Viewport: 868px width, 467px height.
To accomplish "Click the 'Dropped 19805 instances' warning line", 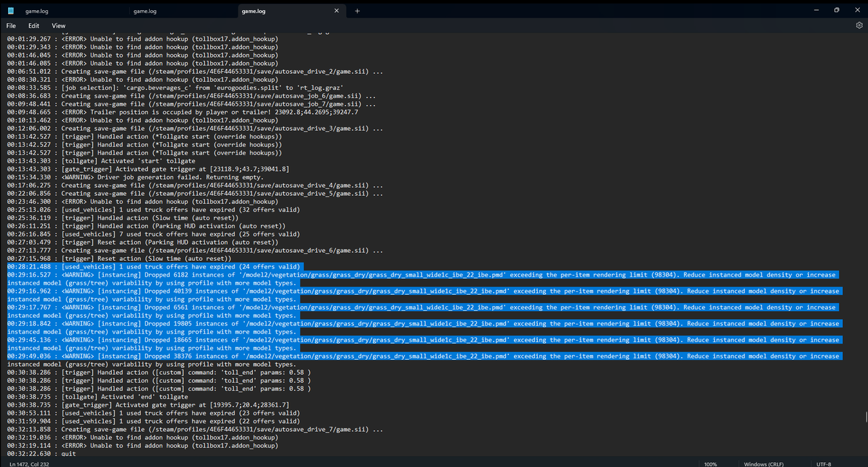I will [425, 327].
